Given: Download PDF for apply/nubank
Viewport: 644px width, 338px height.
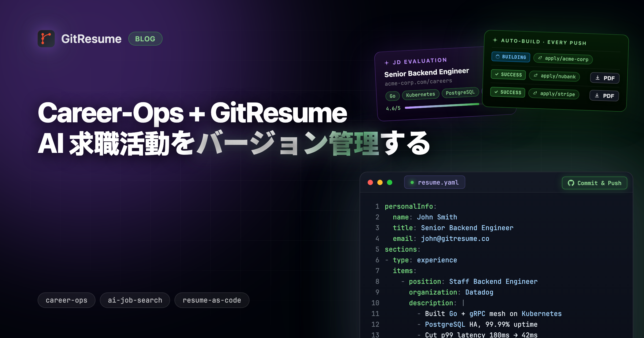Looking at the screenshot, I should click(x=605, y=78).
